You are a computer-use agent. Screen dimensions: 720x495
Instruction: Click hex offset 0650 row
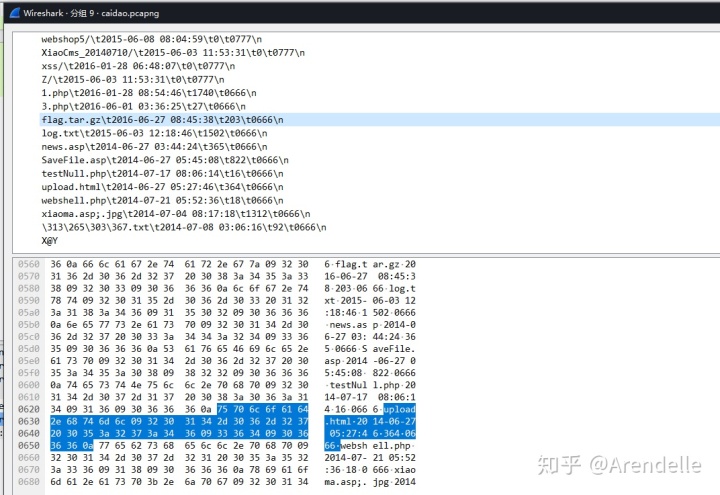217,445
